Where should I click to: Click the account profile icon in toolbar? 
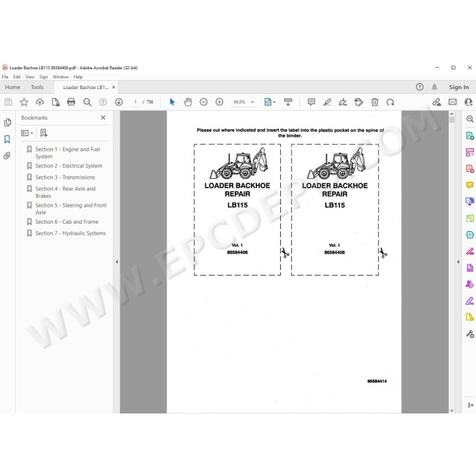pyautogui.click(x=469, y=102)
